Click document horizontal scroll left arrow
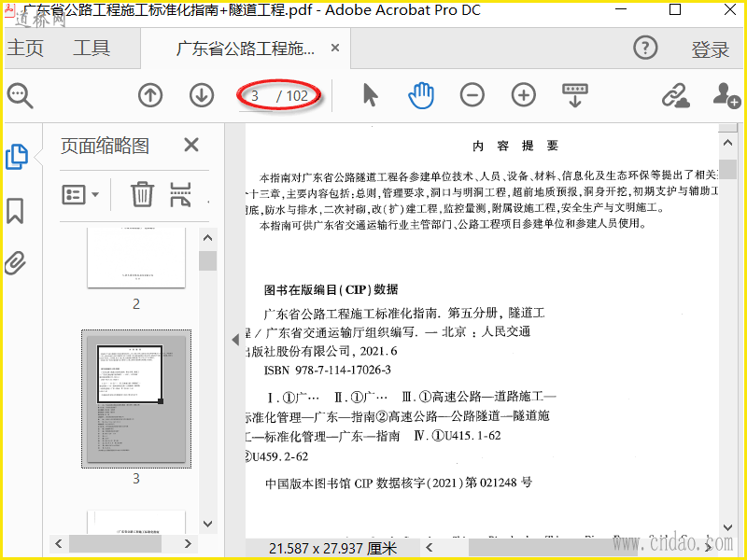Image resolution: width=747 pixels, height=560 pixels. (430, 548)
